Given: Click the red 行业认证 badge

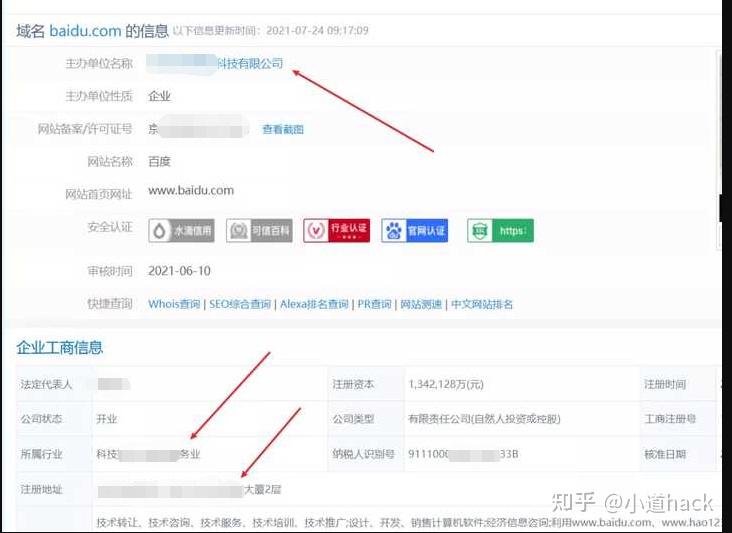Looking at the screenshot, I should pos(337,231).
